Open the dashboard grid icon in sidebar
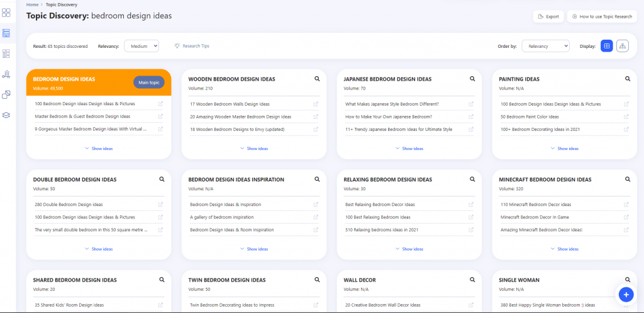The height and width of the screenshot is (313, 644). (x=6, y=13)
